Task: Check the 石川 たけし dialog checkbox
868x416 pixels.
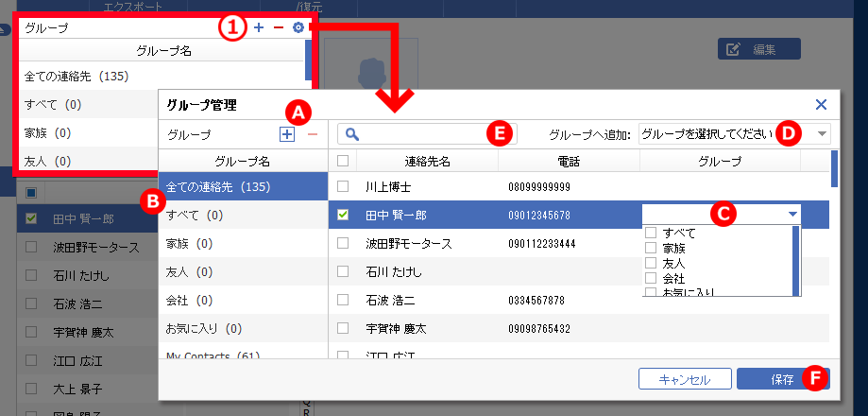Action: pyautogui.click(x=343, y=271)
